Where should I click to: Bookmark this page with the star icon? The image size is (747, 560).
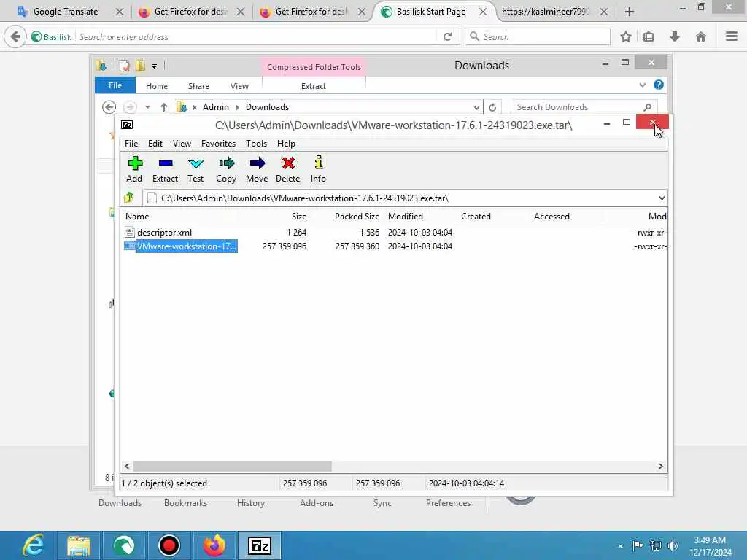[x=625, y=36]
